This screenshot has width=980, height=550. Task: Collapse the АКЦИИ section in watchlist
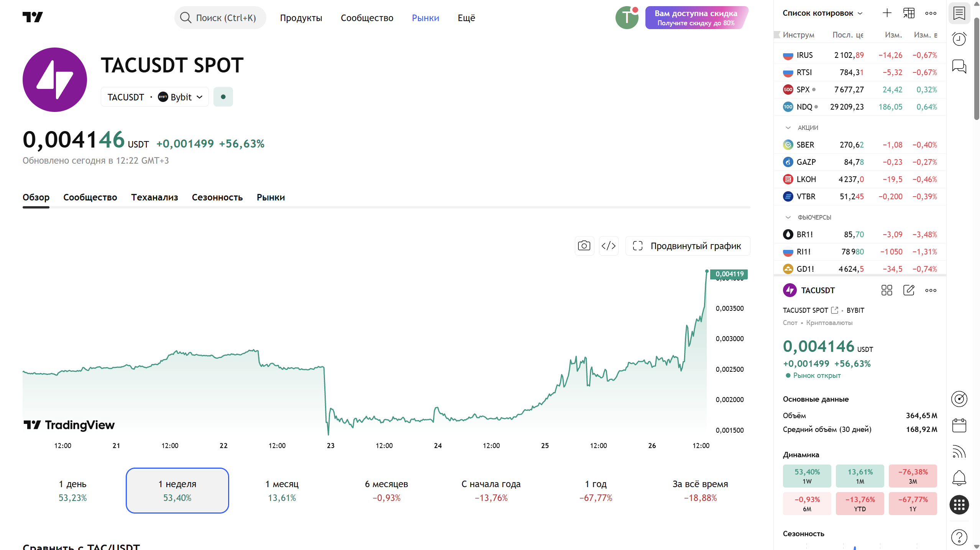788,128
